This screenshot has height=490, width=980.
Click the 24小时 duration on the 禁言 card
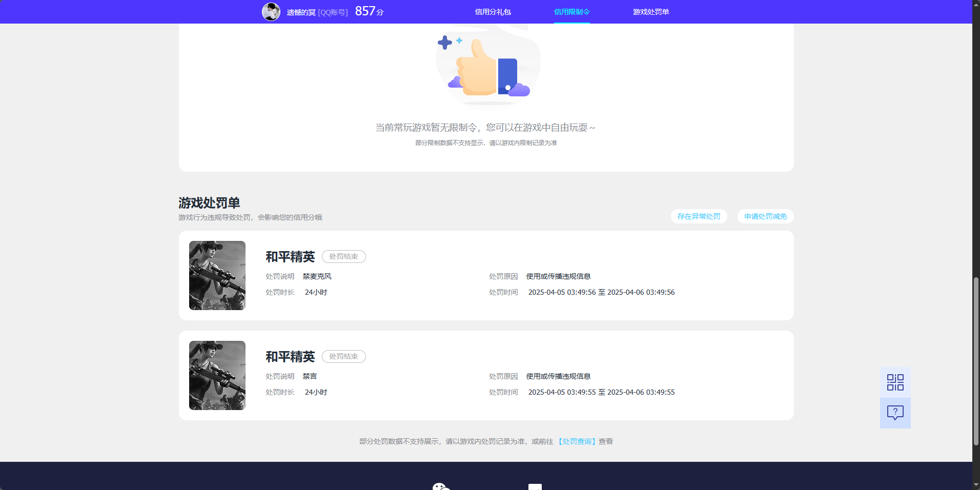click(x=316, y=392)
